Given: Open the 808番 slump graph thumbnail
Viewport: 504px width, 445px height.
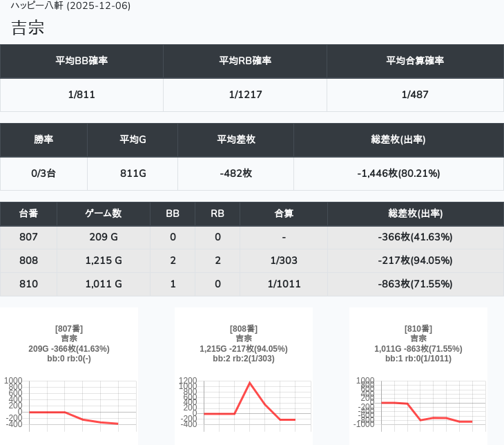Looking at the screenshot, I should [x=244, y=377].
